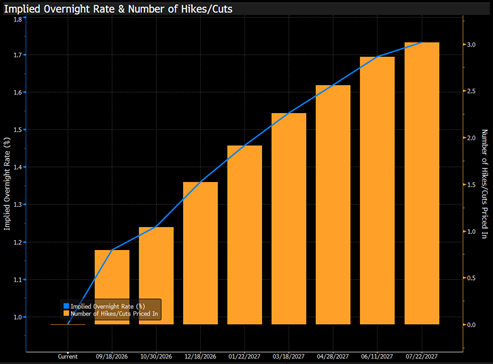The height and width of the screenshot is (364, 493).
Task: Click the 0.5 tick on right axis
Action: click(471, 278)
